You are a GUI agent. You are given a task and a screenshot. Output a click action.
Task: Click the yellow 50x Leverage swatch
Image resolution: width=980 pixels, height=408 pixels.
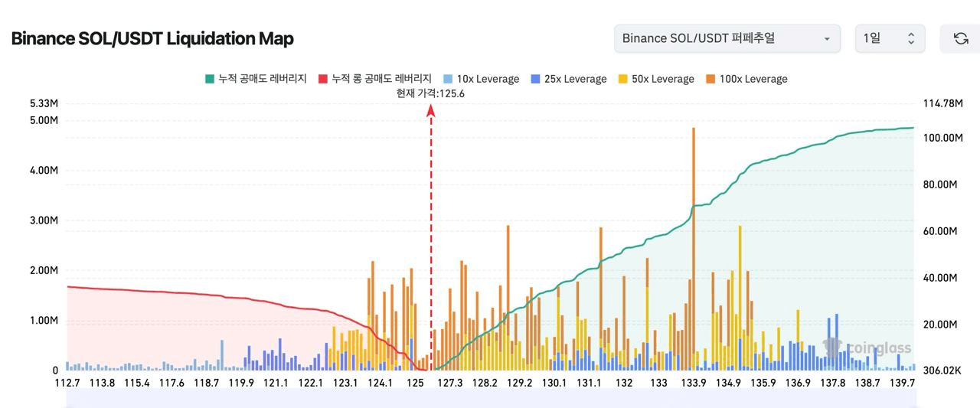[622, 79]
